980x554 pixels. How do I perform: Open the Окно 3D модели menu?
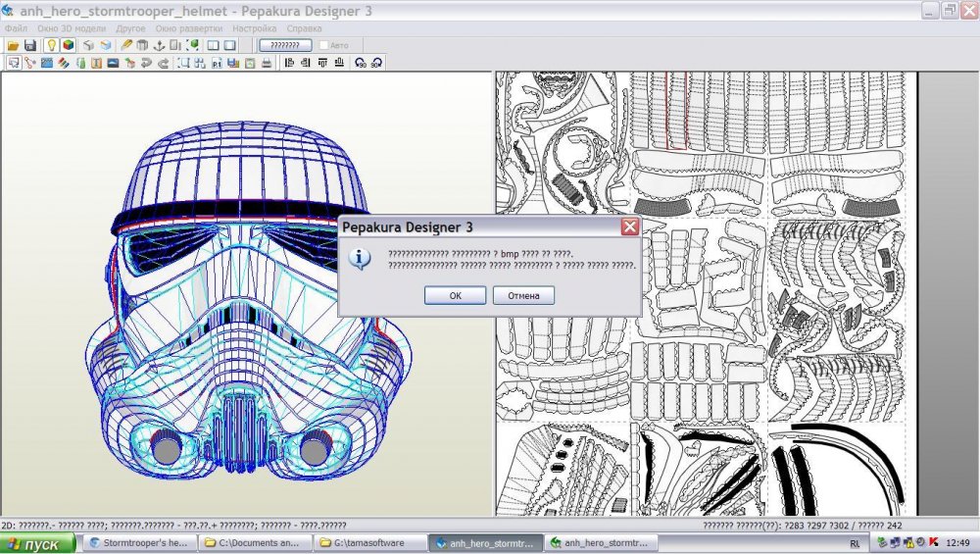[72, 28]
